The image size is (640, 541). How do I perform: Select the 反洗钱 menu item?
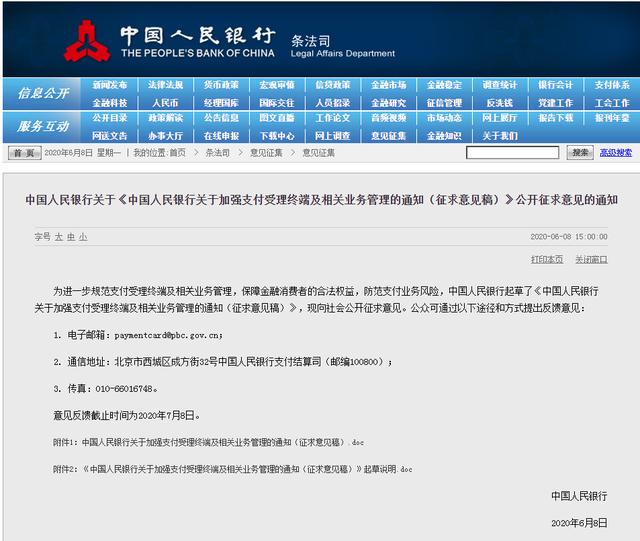click(x=499, y=102)
